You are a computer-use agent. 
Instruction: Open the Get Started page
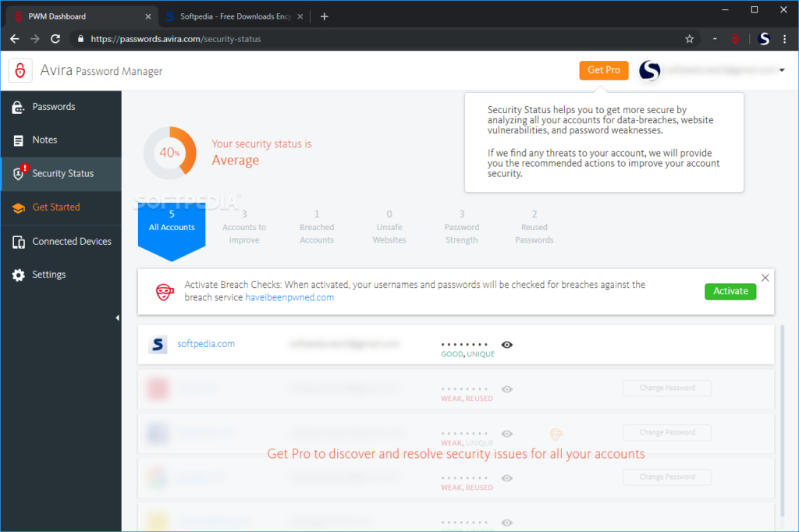click(x=61, y=207)
